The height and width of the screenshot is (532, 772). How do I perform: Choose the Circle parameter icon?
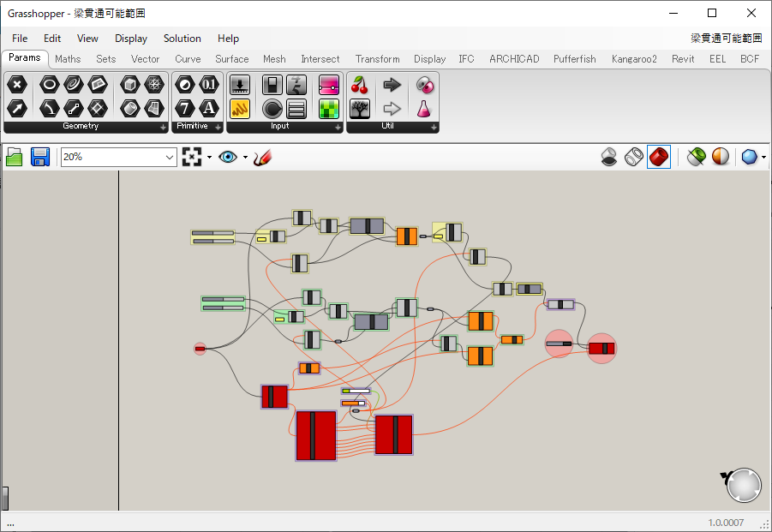[49, 85]
